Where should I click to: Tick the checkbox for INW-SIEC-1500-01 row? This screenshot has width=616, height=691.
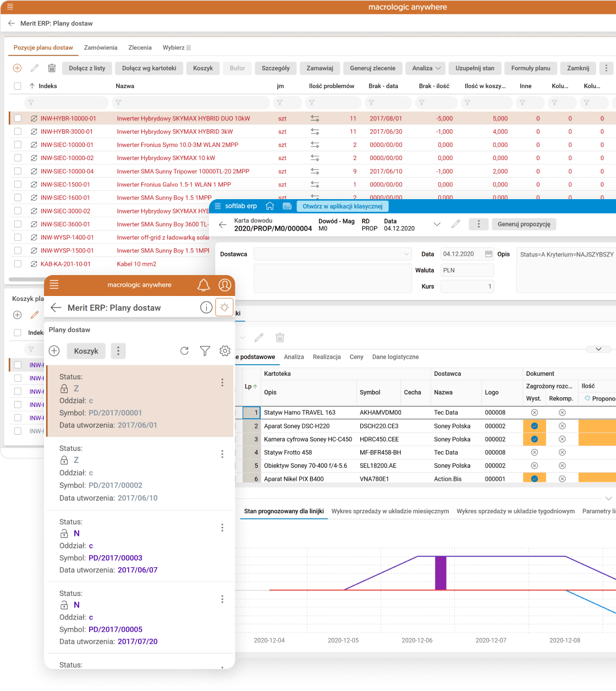[x=18, y=184]
